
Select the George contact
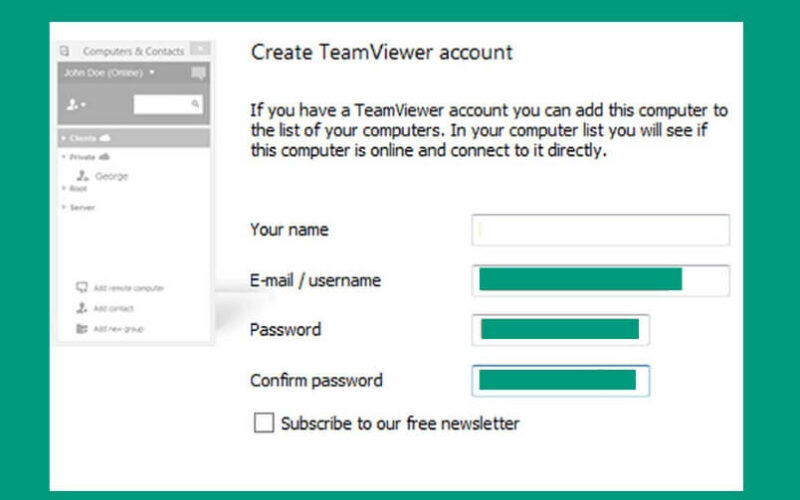pyautogui.click(x=102, y=176)
